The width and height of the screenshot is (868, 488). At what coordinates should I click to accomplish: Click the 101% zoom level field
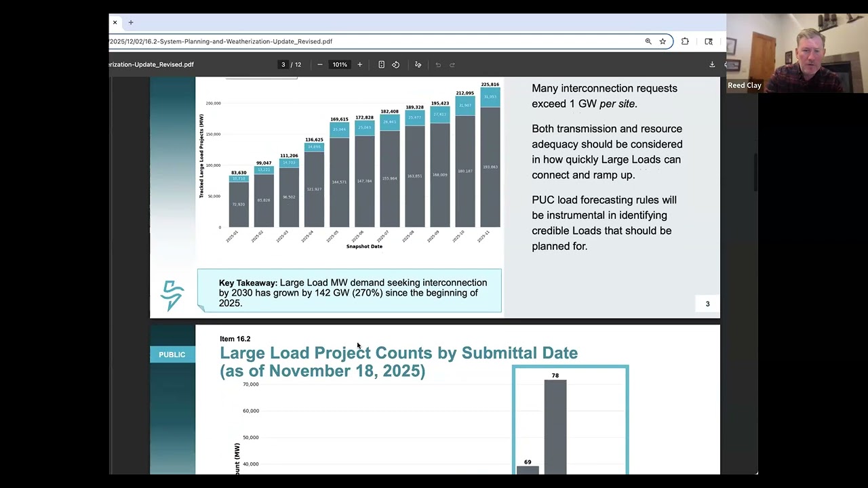(x=340, y=64)
